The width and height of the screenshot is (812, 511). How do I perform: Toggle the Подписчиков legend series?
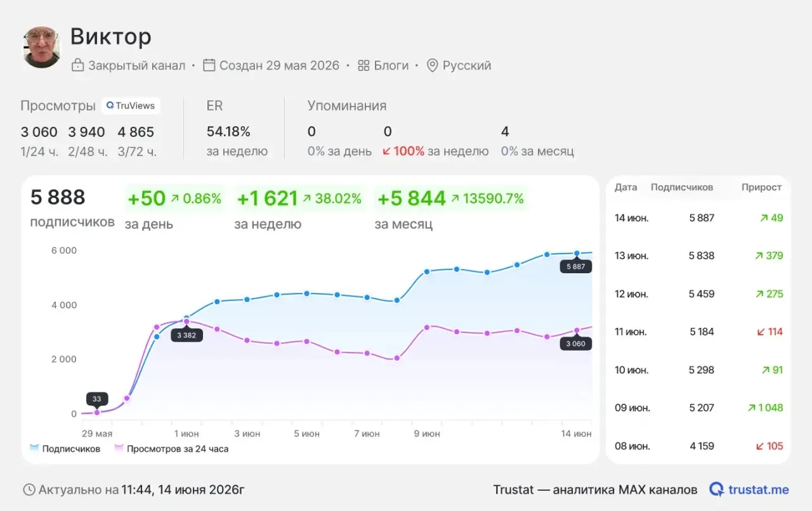(x=65, y=449)
